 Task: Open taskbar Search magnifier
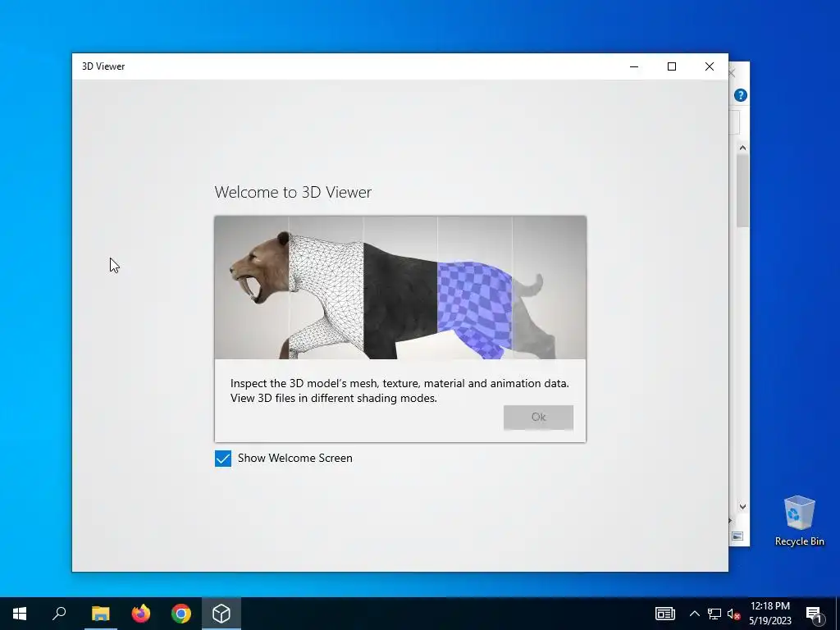(x=59, y=614)
